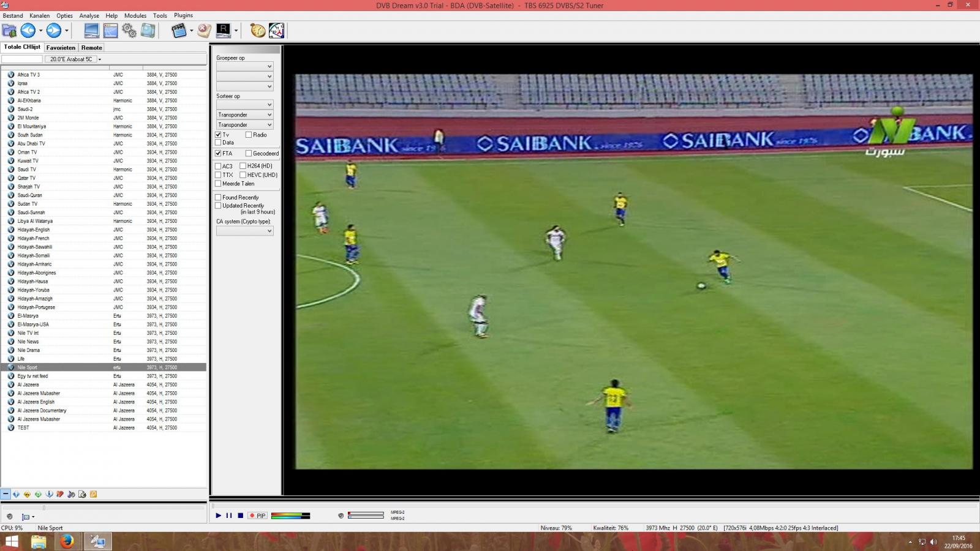Screen dimensions: 980x551
Task: Click the stopwatch timer icon
Action: pyautogui.click(x=258, y=31)
